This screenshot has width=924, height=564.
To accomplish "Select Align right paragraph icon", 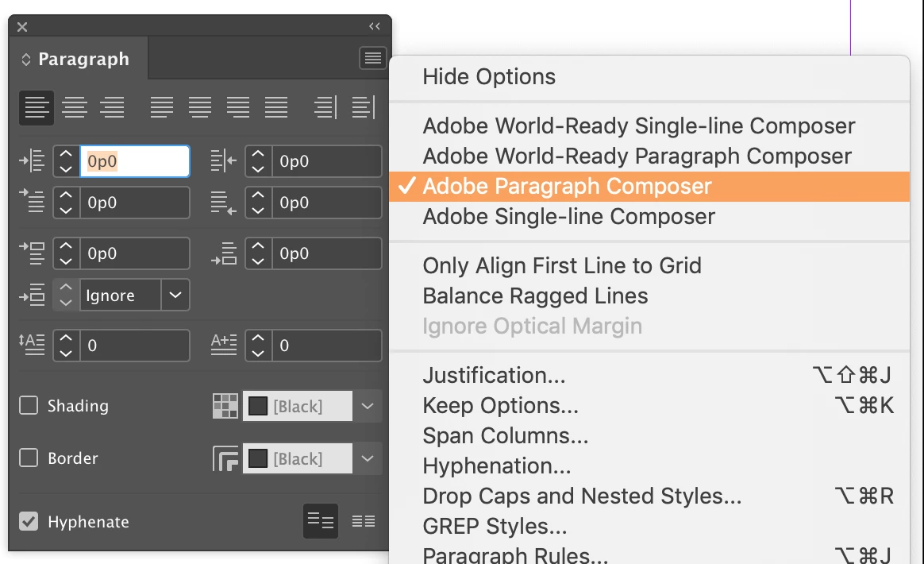I will pos(112,108).
